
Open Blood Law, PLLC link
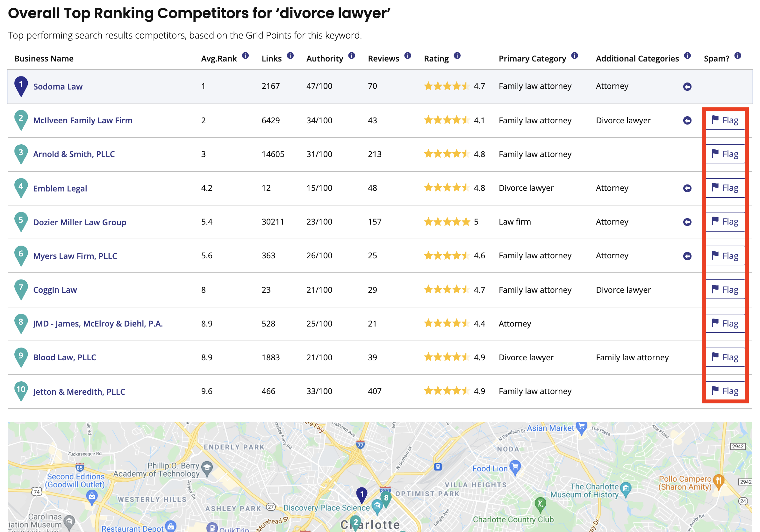coord(65,357)
